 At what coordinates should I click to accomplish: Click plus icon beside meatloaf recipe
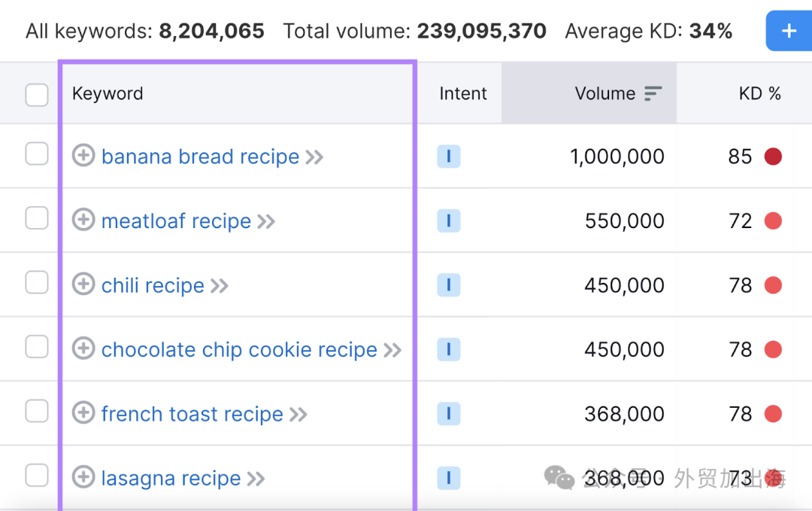[x=83, y=220]
